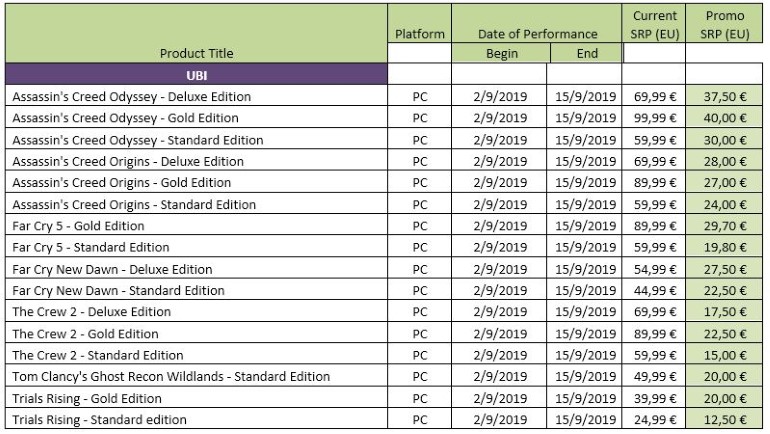The height and width of the screenshot is (434, 770).
Task: Click the Date of Performance header
Action: [537, 34]
